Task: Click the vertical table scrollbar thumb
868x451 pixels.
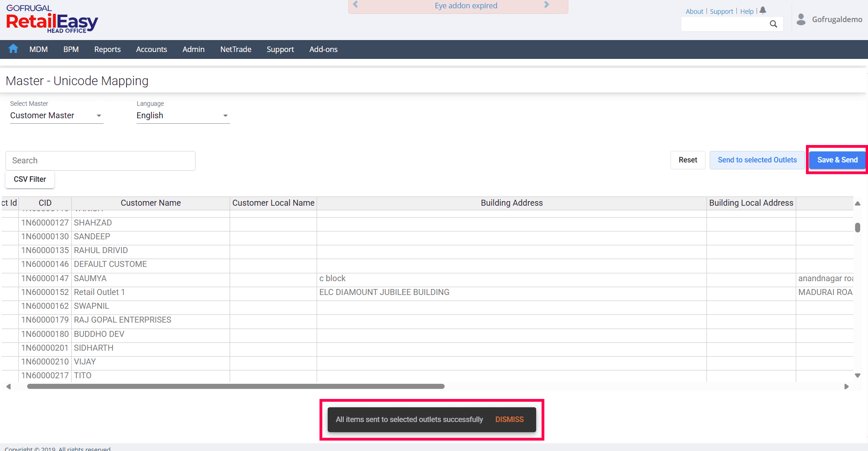Action: point(857,227)
